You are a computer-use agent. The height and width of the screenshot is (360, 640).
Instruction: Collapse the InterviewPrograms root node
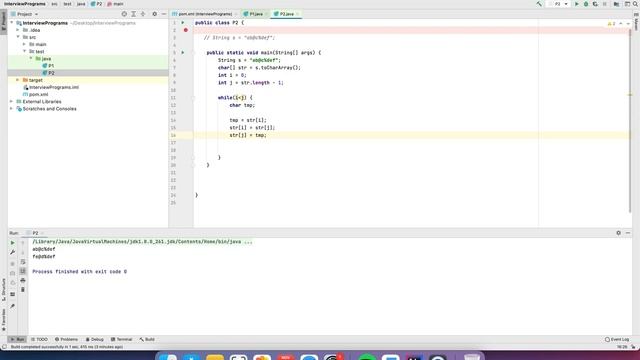(12, 23)
